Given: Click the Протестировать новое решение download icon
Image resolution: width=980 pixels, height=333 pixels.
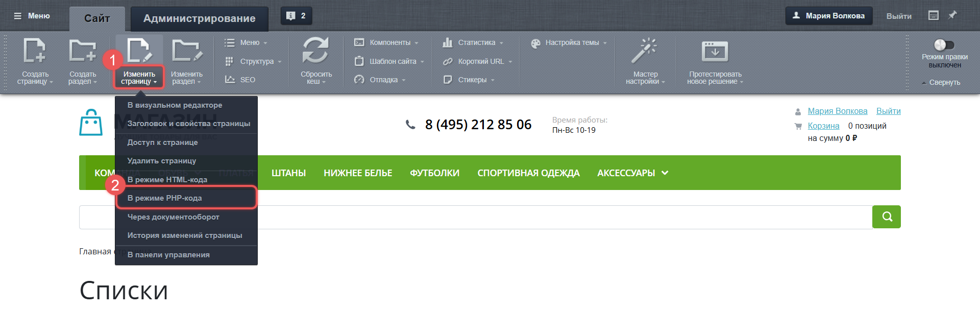Looking at the screenshot, I should click(715, 51).
